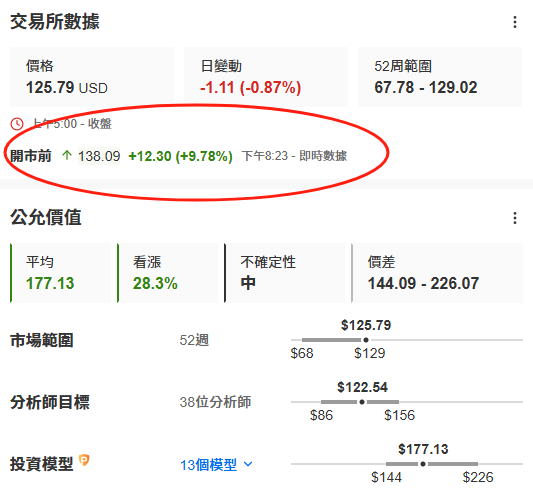Click the green up arrow next to 138.09

67,156
